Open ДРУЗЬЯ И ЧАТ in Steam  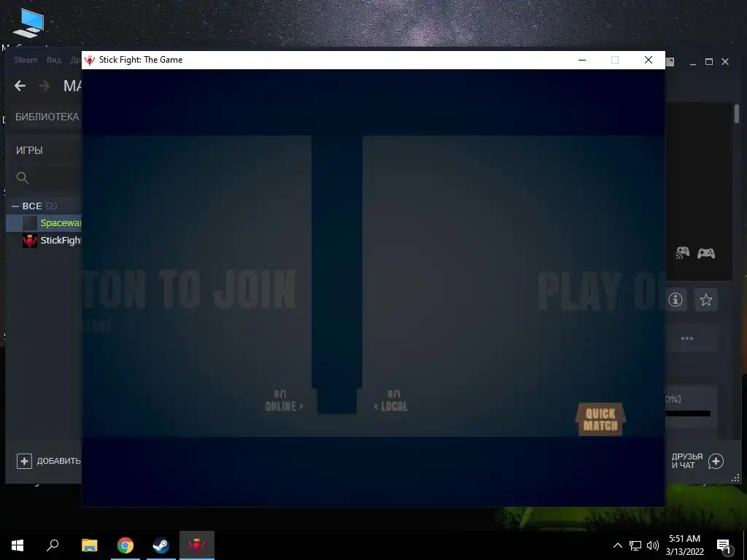(x=687, y=461)
